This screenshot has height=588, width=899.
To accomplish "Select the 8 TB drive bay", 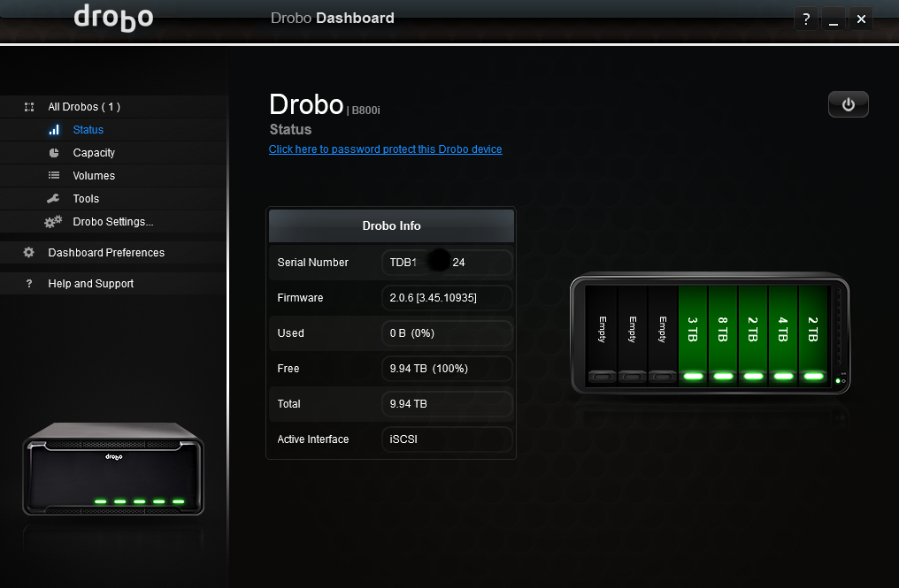I will tap(723, 336).
